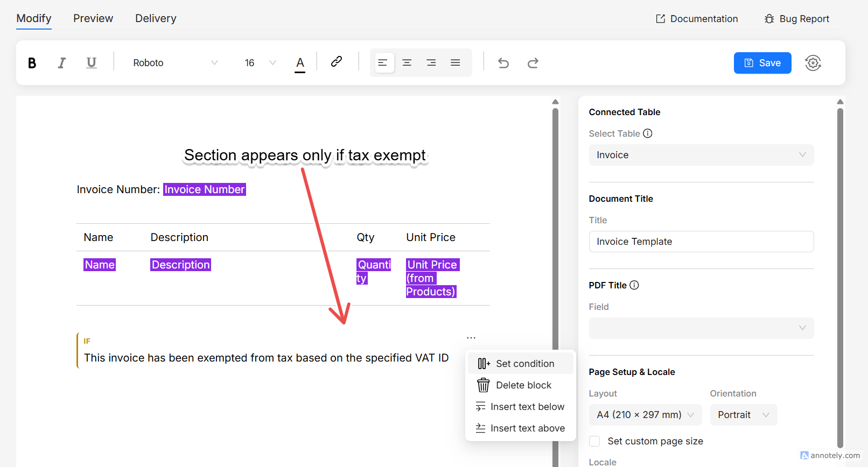Switch to the Delivery tab
The width and height of the screenshot is (868, 467).
coord(156,18)
